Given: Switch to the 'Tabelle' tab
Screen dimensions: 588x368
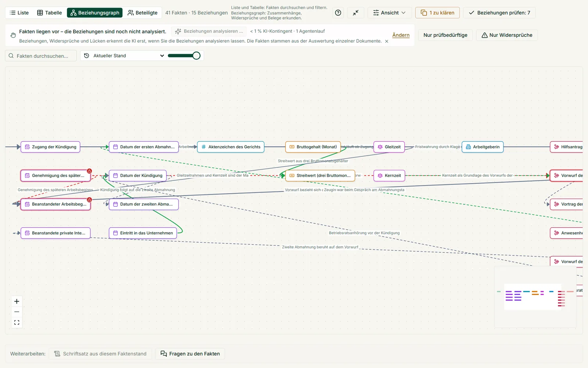Looking at the screenshot, I should [x=50, y=13].
